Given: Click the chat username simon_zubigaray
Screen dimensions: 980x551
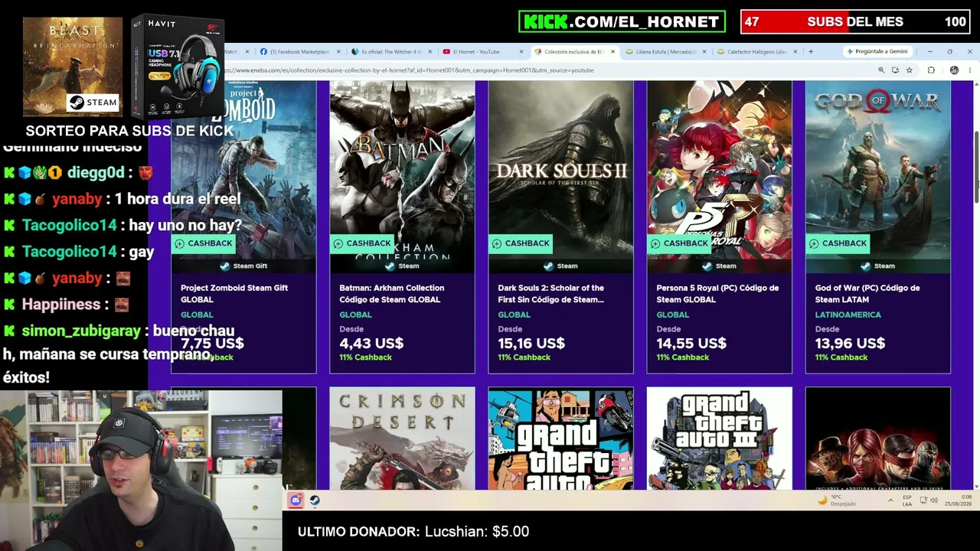Looking at the screenshot, I should 81,331.
